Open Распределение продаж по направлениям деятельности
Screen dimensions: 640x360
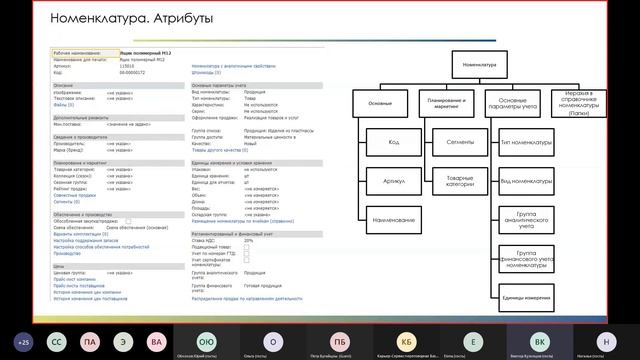tap(247, 299)
